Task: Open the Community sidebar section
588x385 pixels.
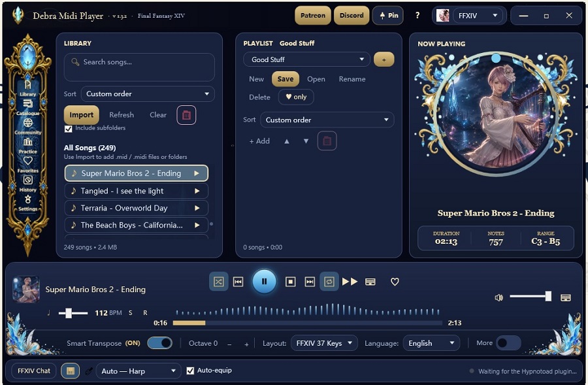Action: tap(27, 126)
